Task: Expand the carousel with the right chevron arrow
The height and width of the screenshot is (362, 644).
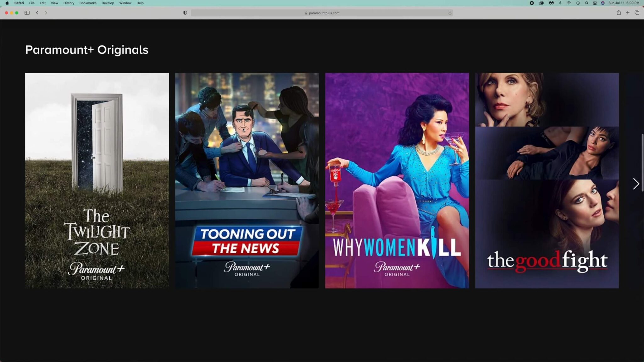Action: [x=636, y=184]
